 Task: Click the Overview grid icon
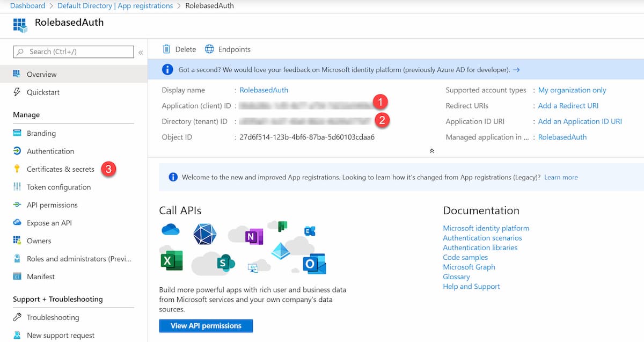[x=17, y=74]
